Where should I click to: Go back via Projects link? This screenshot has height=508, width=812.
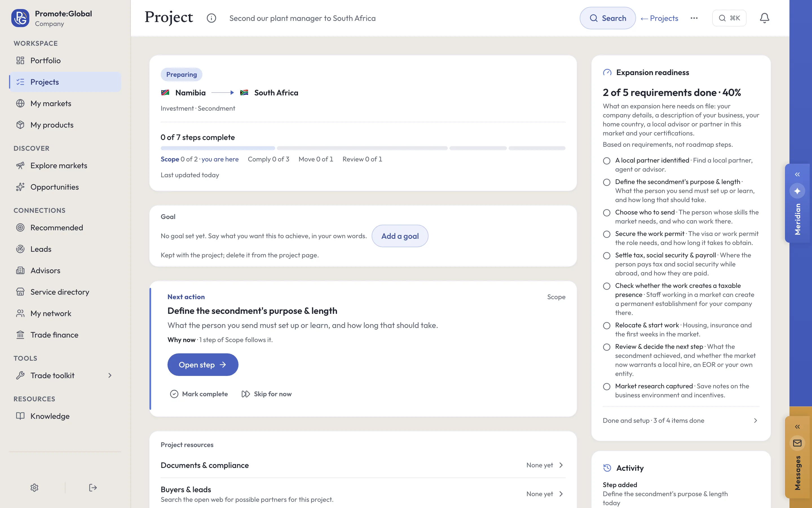tap(659, 18)
